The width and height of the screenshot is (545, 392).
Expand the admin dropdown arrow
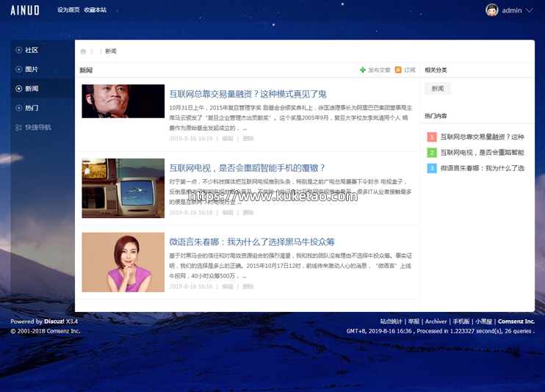(530, 10)
